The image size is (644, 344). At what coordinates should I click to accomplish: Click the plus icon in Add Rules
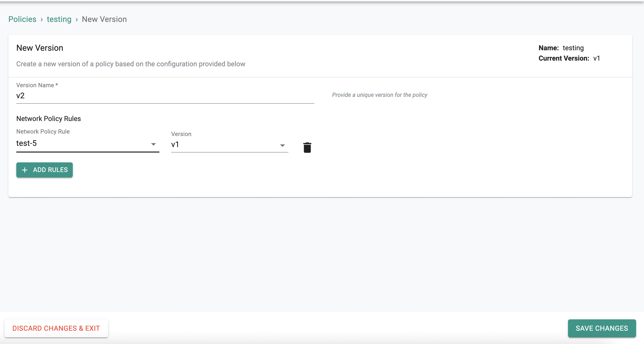pyautogui.click(x=24, y=170)
